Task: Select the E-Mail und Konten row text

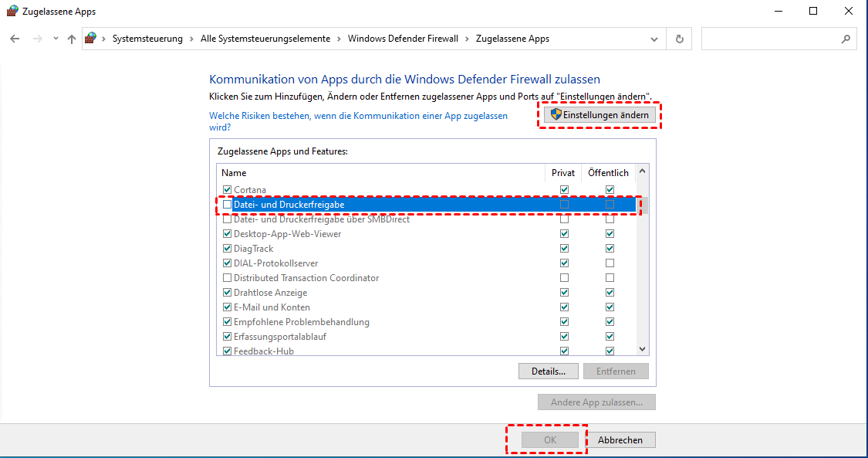Action: 272,307
